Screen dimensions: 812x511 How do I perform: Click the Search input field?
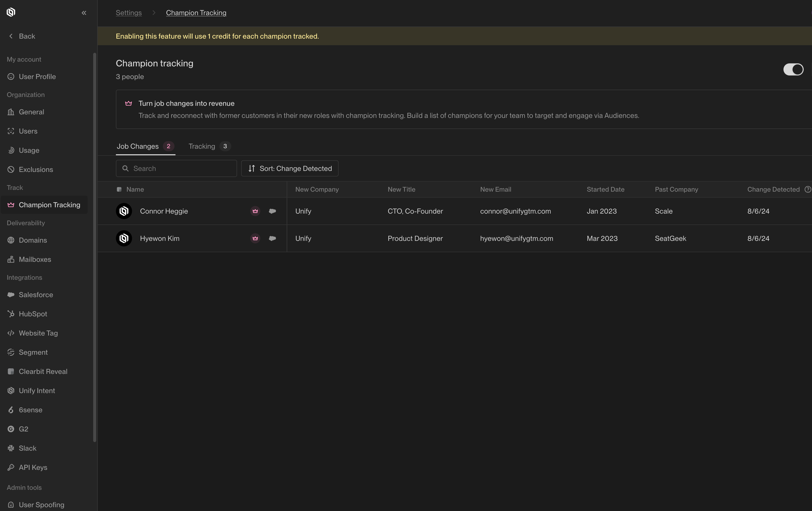[176, 168]
